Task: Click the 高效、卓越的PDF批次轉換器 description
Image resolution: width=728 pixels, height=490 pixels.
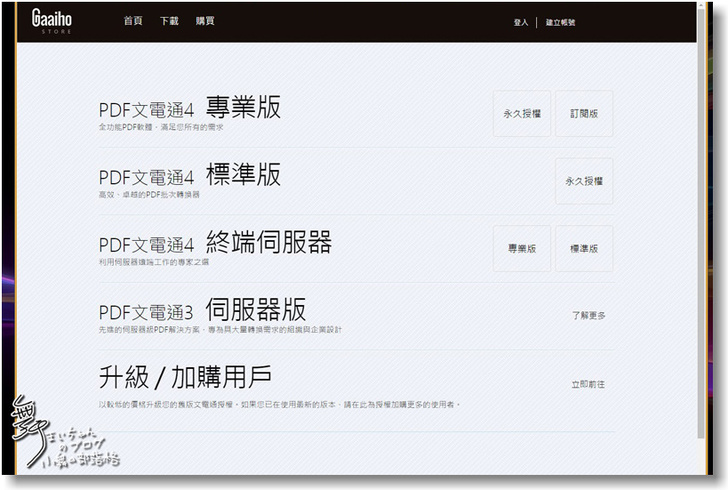Action: [x=149, y=195]
